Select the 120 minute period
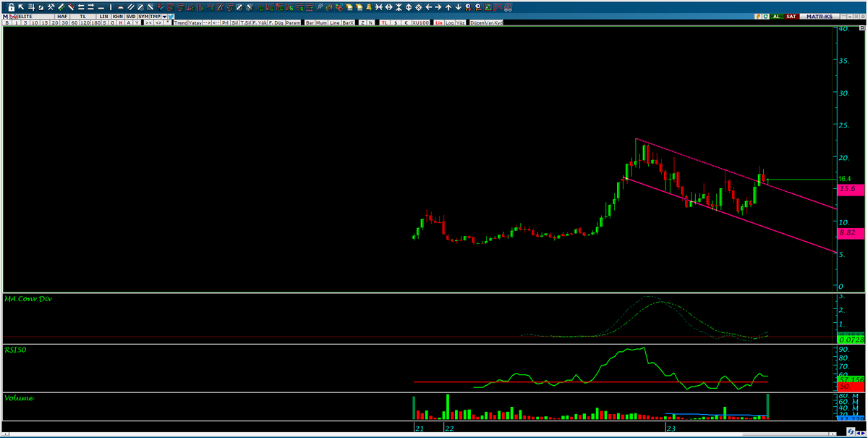The width and height of the screenshot is (868, 438). [x=85, y=22]
